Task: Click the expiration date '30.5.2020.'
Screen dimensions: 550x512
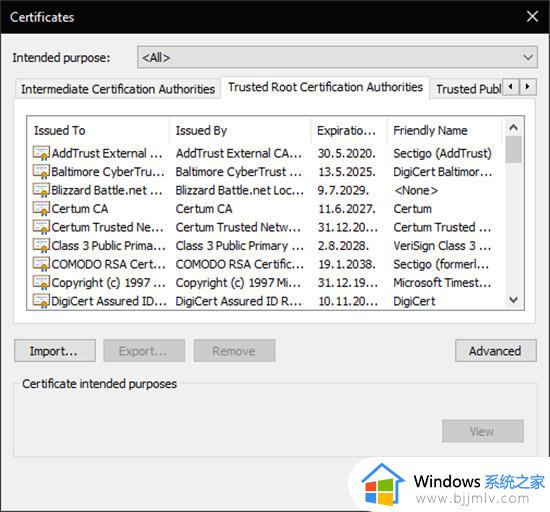Action: (347, 153)
